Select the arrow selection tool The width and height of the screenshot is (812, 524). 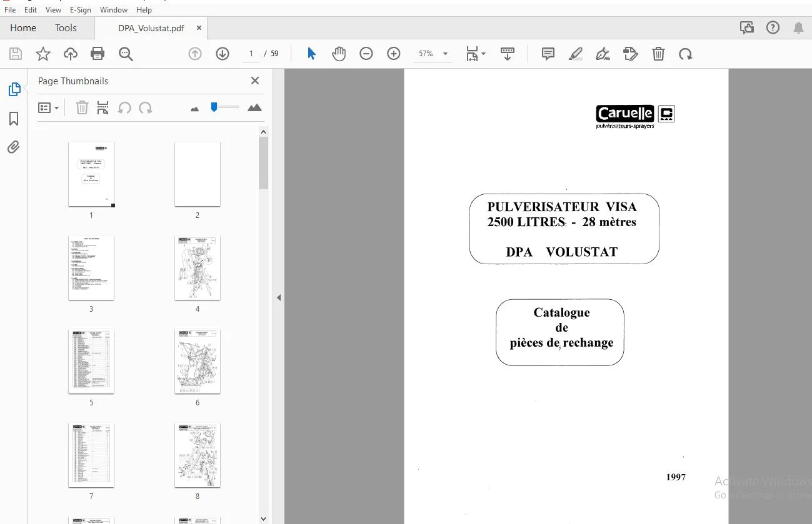[311, 54]
